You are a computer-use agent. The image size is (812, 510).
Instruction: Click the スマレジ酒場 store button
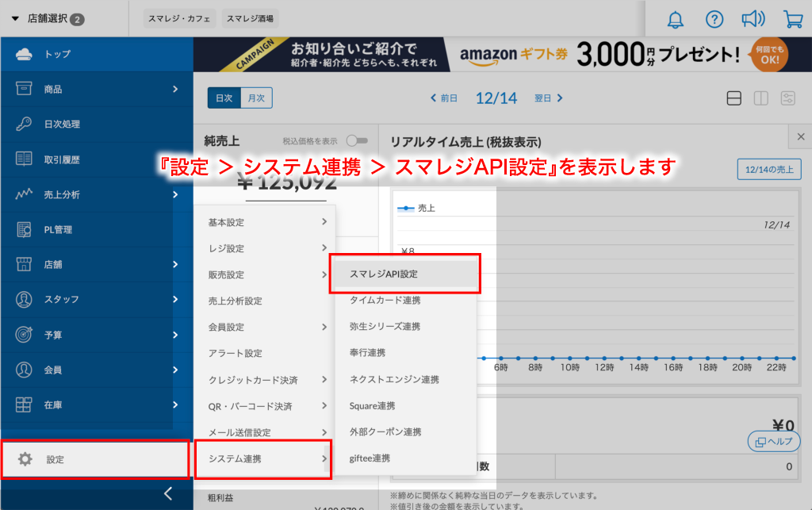coord(250,19)
